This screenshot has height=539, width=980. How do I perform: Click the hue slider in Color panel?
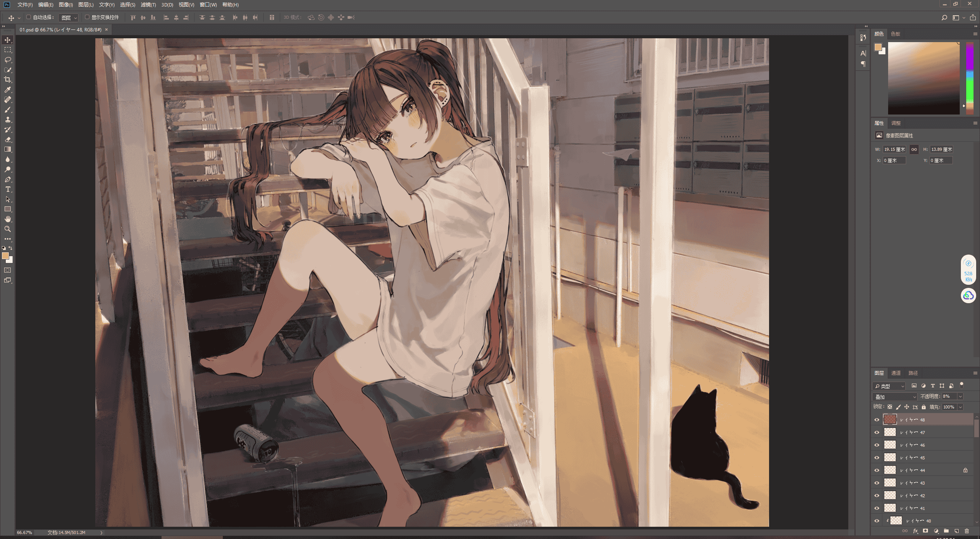click(970, 78)
